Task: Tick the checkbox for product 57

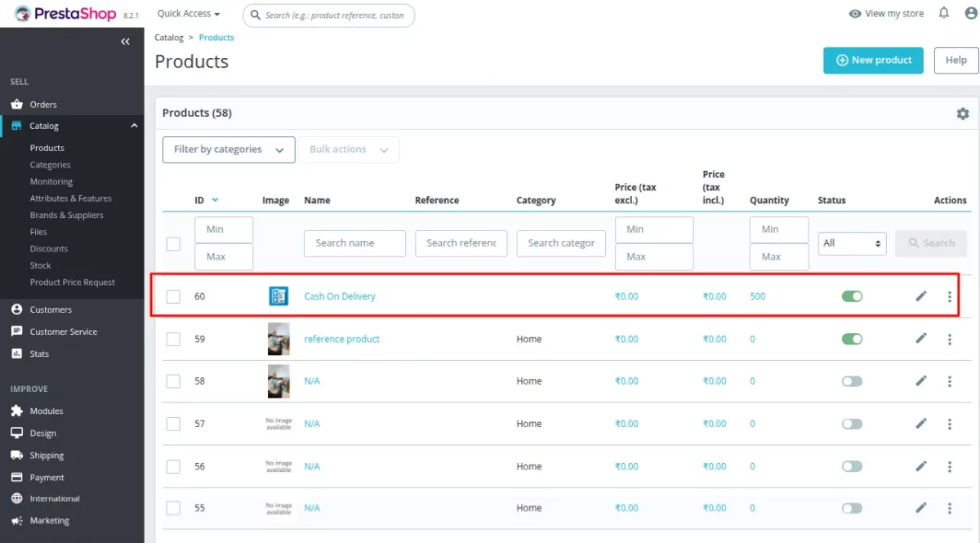Action: pyautogui.click(x=173, y=424)
